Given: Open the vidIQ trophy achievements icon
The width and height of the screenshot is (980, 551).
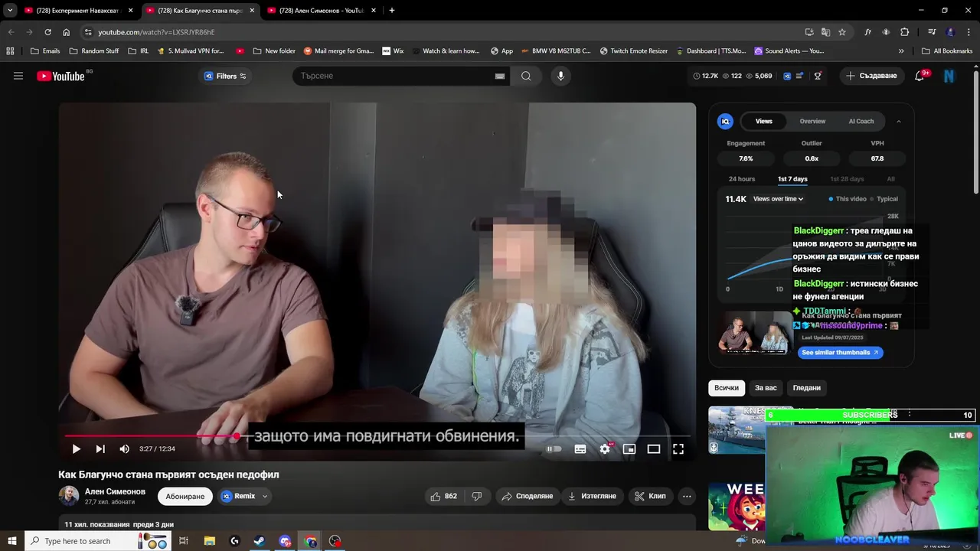Looking at the screenshot, I should pyautogui.click(x=818, y=76).
